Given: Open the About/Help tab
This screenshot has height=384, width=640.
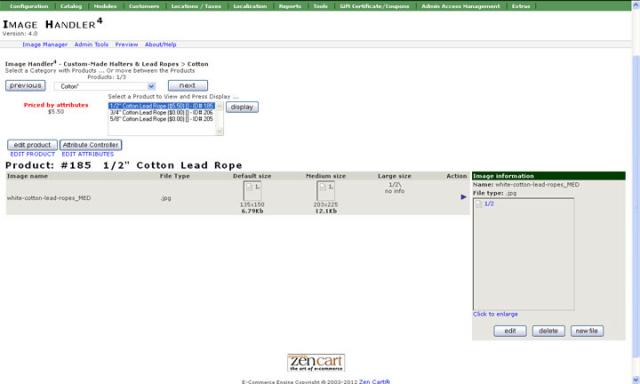Looking at the screenshot, I should coord(160,44).
